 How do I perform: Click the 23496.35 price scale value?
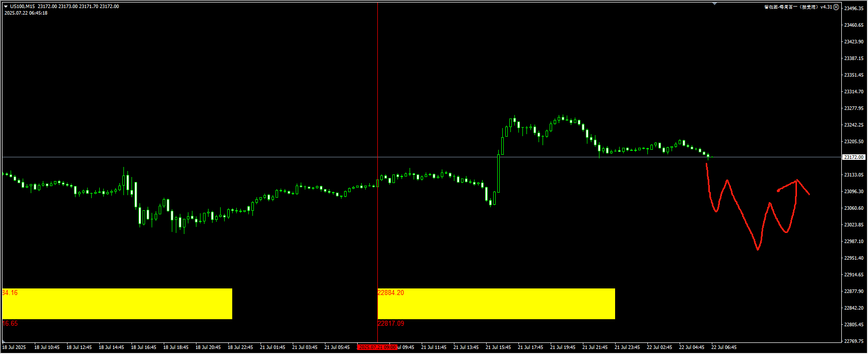click(854, 9)
